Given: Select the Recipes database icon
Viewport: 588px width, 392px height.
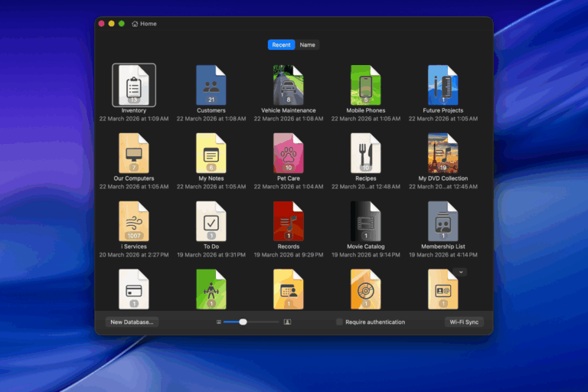Looking at the screenshot, I should point(366,153).
